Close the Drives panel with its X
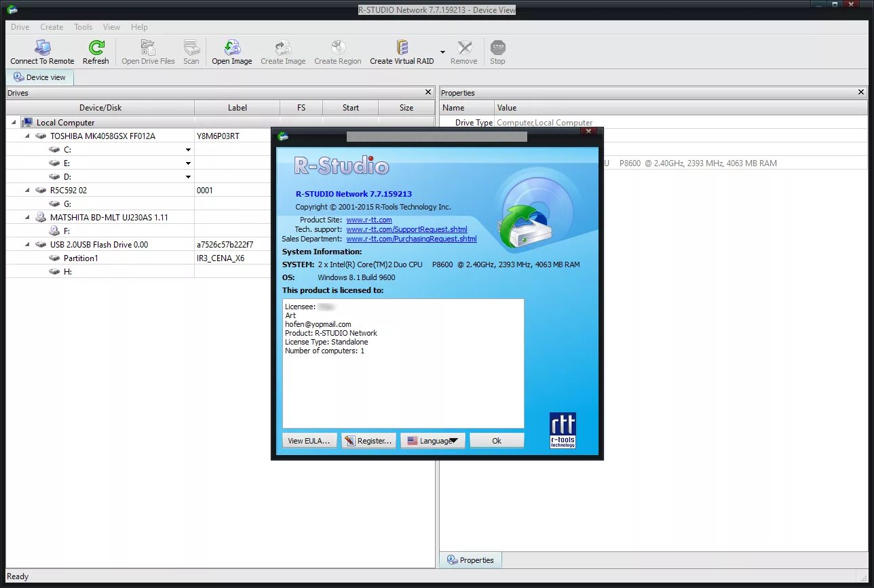This screenshot has width=874, height=588. coord(428,92)
